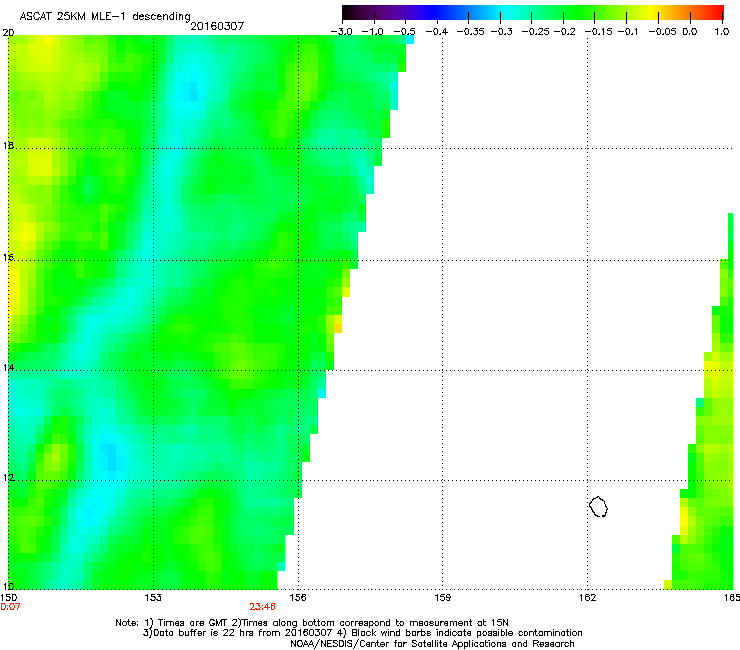Click the title 'ASCAT 25KM MLE-1 descending'
Screen dimensions: 740x650
coord(105,16)
